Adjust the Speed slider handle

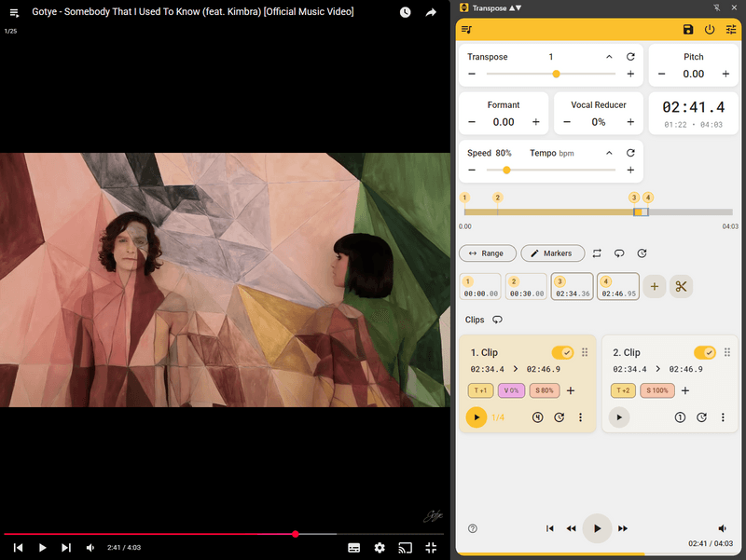click(506, 170)
